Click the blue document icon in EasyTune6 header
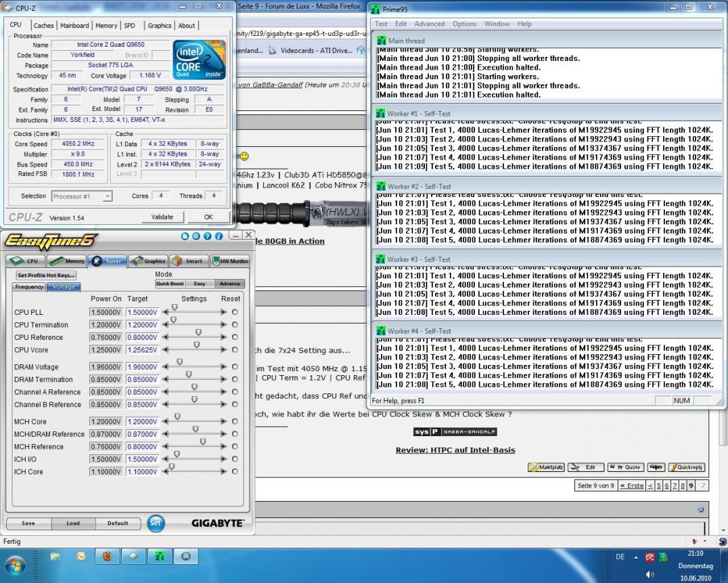The width and height of the screenshot is (728, 583). coord(185,236)
